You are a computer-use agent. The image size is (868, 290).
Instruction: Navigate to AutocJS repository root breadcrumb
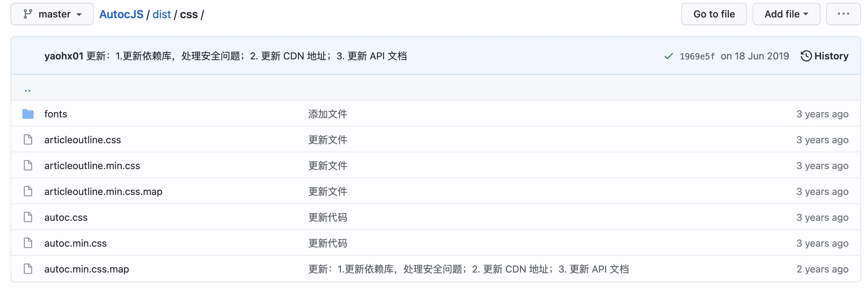tap(121, 14)
